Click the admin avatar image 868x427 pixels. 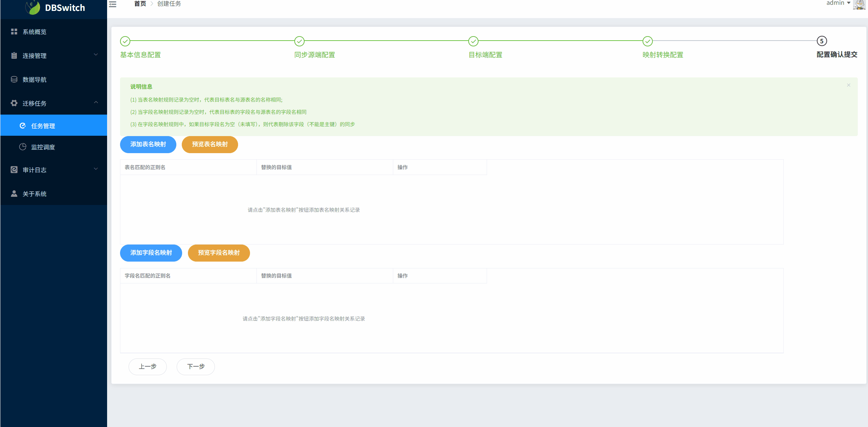[859, 4]
